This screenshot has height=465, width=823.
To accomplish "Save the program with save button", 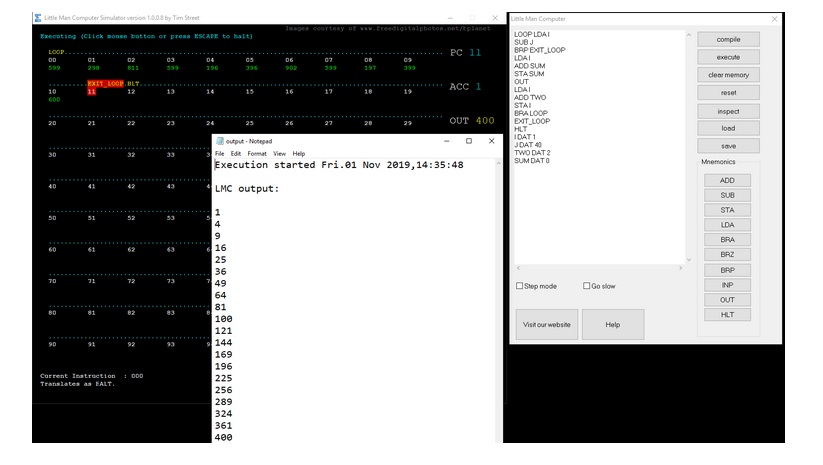I will point(728,146).
